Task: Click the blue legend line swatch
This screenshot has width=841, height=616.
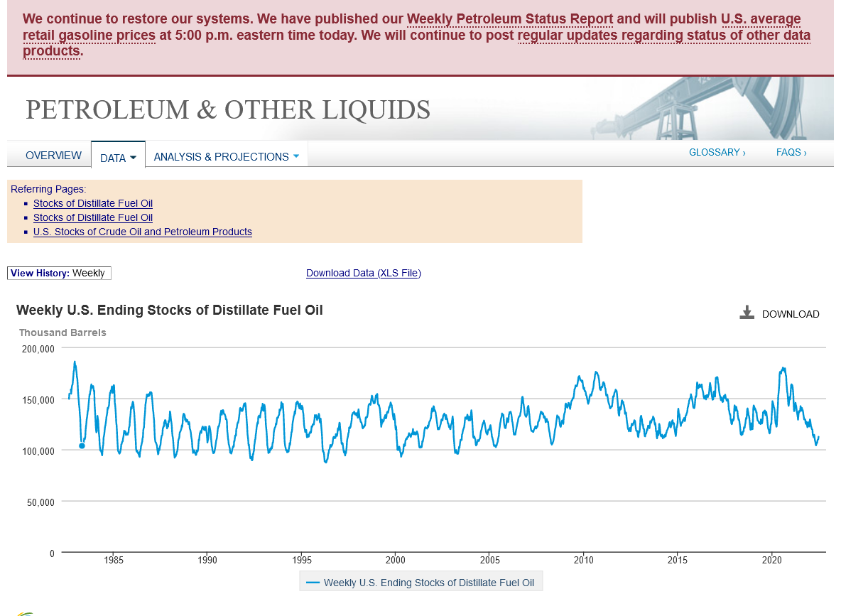Action: click(313, 583)
